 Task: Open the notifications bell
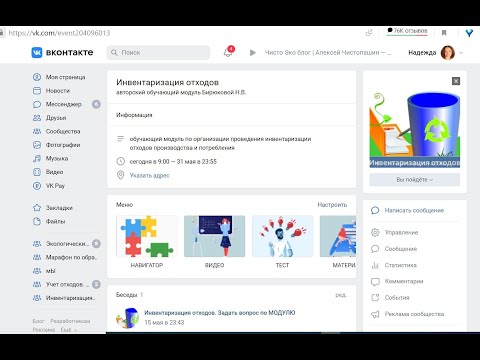click(x=228, y=52)
